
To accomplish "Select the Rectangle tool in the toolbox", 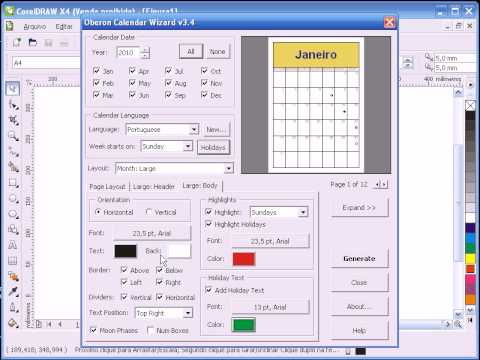I will [13, 183].
